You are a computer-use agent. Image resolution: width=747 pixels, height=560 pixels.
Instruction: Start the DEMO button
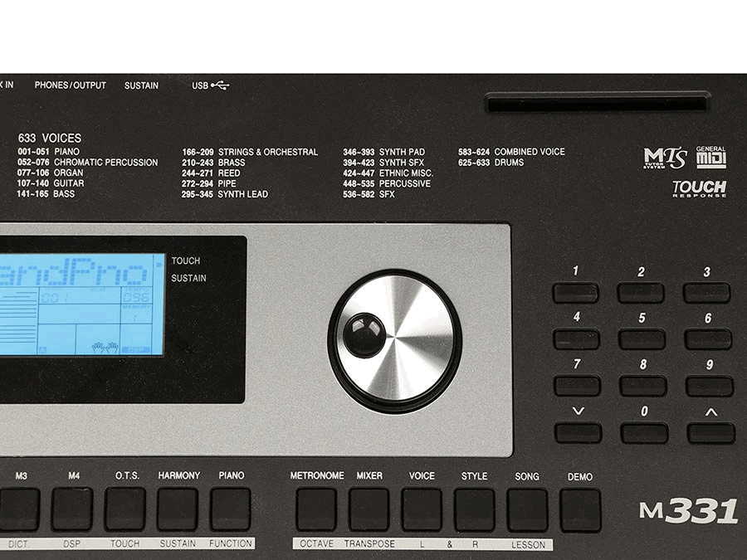(580, 510)
